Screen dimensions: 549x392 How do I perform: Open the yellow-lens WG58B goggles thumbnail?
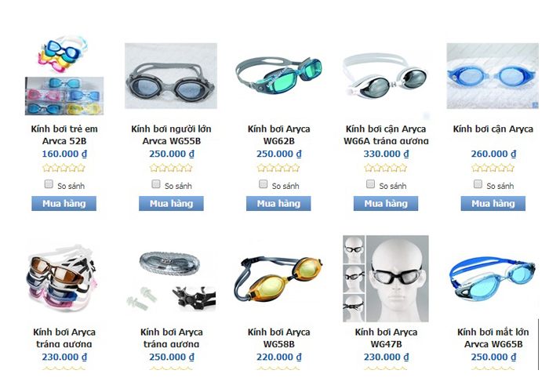pos(278,279)
